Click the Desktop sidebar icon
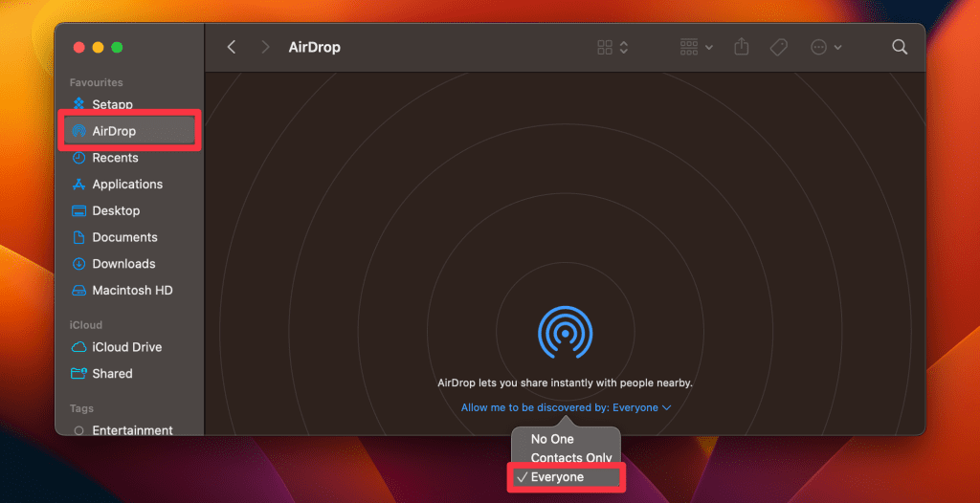The height and width of the screenshot is (503, 980). 78,210
